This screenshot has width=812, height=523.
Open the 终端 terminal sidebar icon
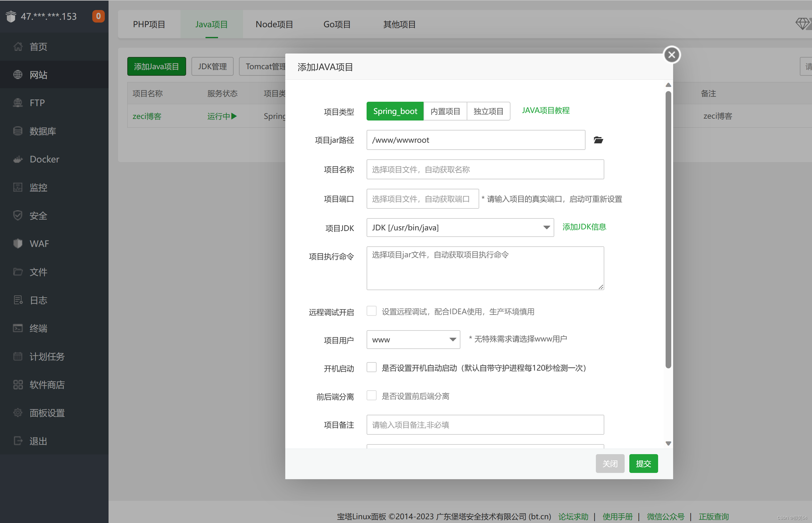pos(18,328)
